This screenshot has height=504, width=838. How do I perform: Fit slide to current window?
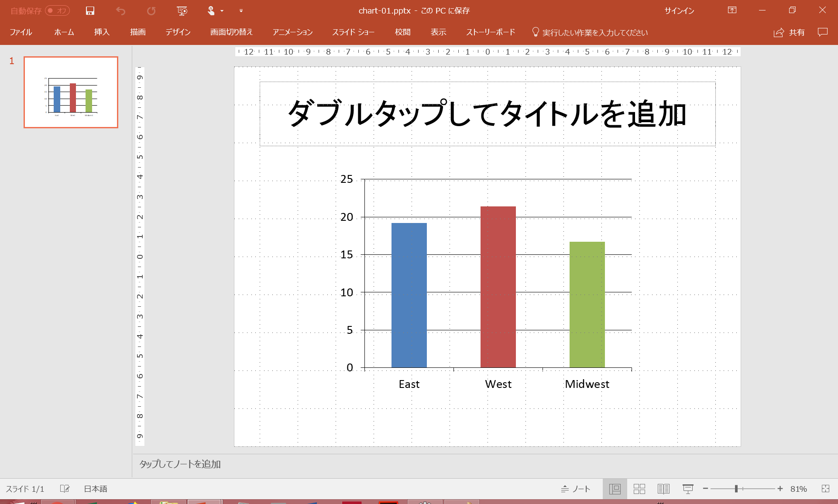(x=827, y=489)
